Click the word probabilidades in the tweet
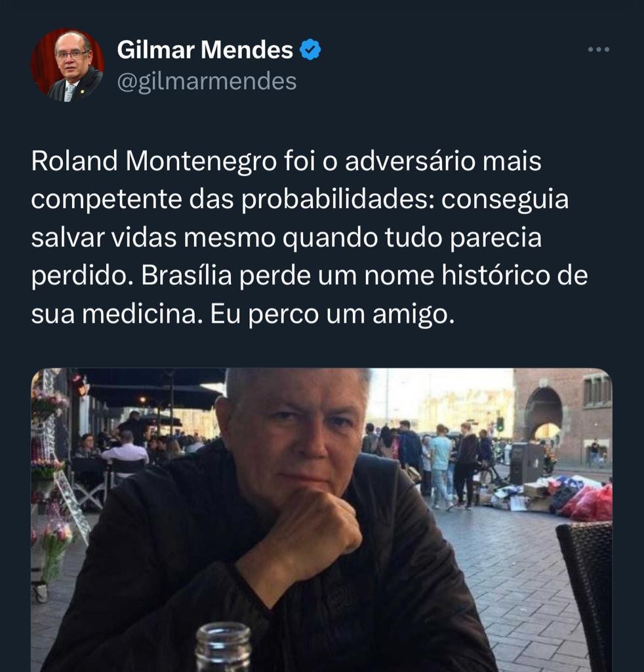Screen dimensions: 644x672 click(338, 199)
